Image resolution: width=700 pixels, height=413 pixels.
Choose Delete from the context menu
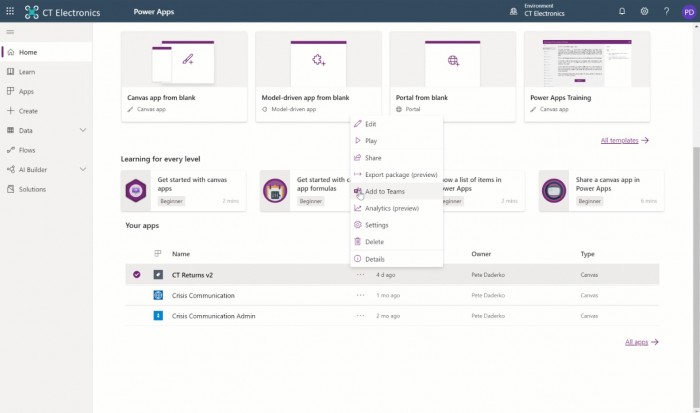click(x=396, y=242)
